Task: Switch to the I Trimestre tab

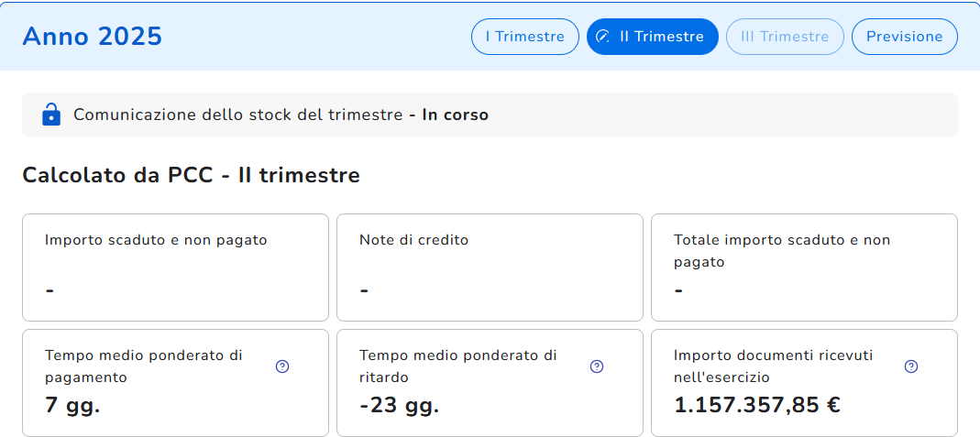Action: tap(524, 37)
